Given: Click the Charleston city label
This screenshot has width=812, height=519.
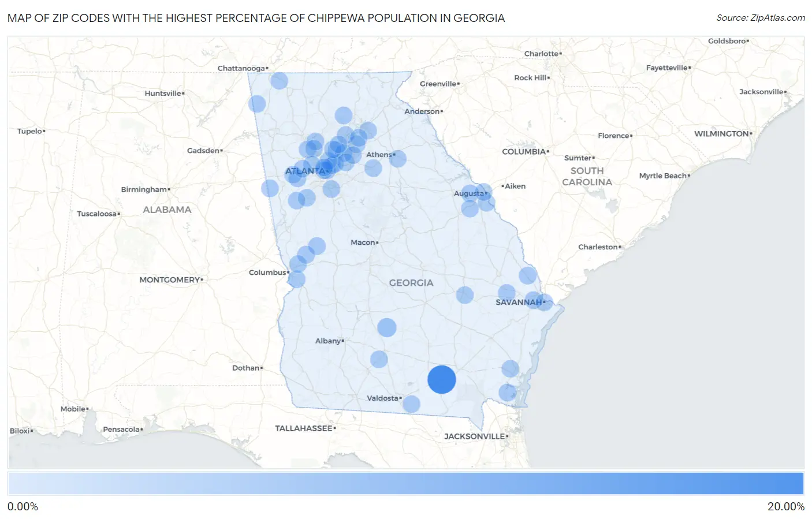Looking at the screenshot, I should pos(598,247).
